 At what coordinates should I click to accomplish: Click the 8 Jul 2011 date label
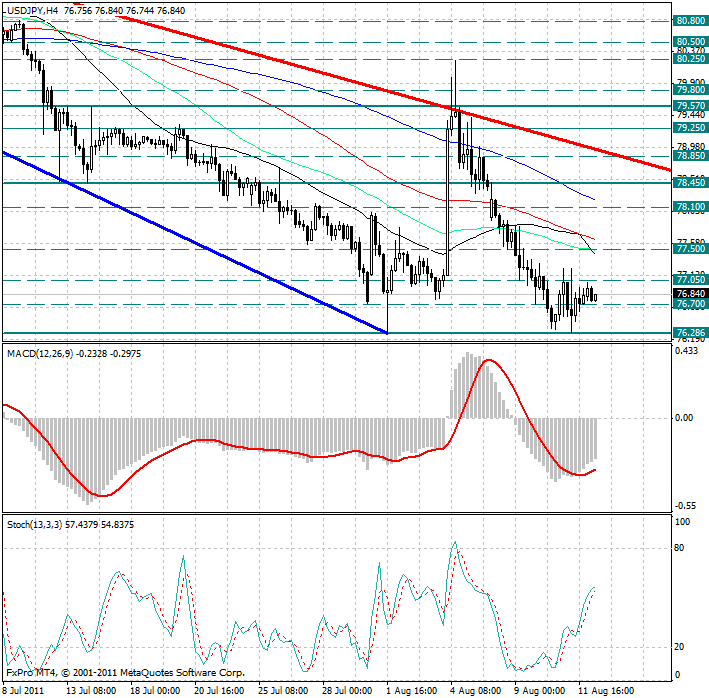[24, 689]
